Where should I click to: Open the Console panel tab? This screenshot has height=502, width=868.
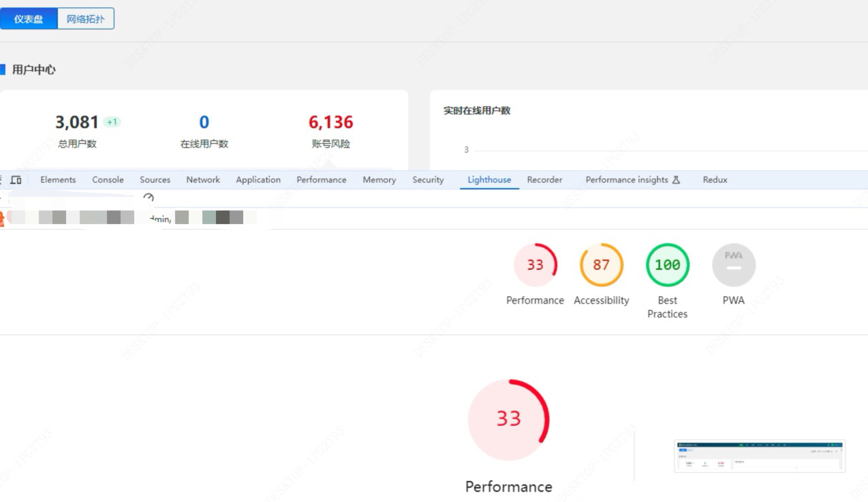[108, 180]
